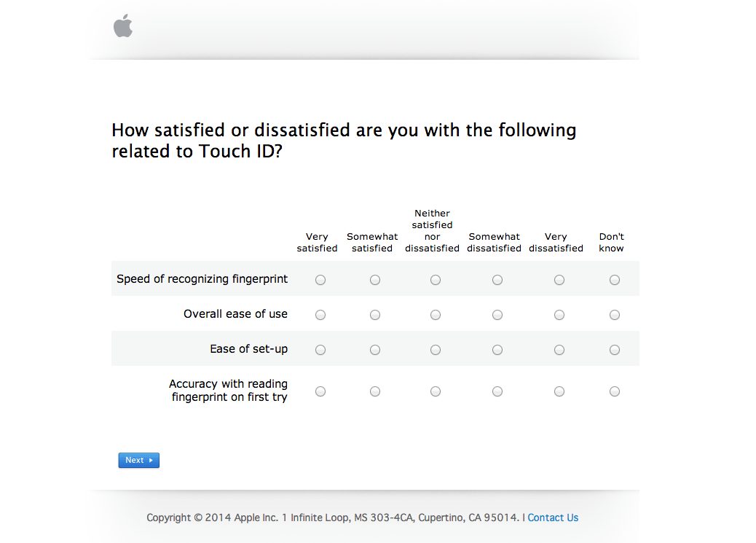Select Somewhat dissatisfied for Speed of recognizing fingerprint
Screen dimensions: 756x543
[x=497, y=280]
